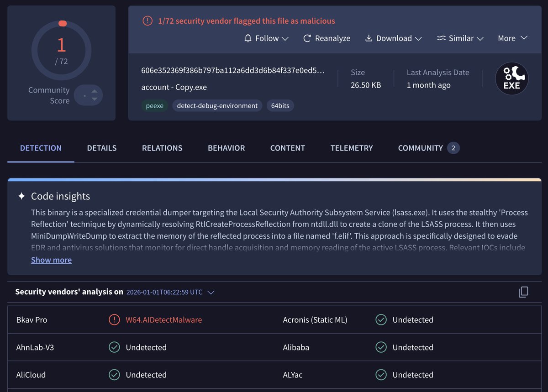Click the Code insights sparkle icon
This screenshot has height=392, width=548.
tap(21, 195)
